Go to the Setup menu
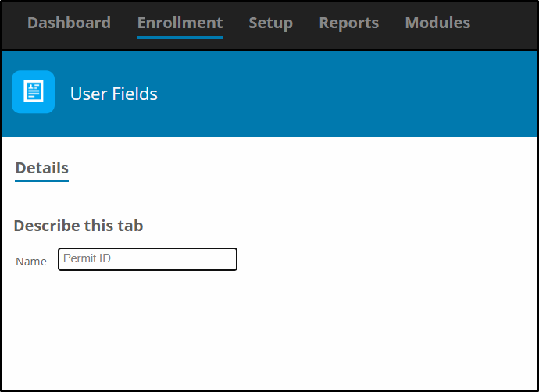This screenshot has width=539, height=392. pos(270,23)
